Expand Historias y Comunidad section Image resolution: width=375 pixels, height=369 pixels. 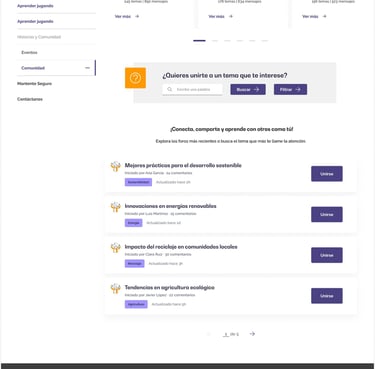point(39,37)
